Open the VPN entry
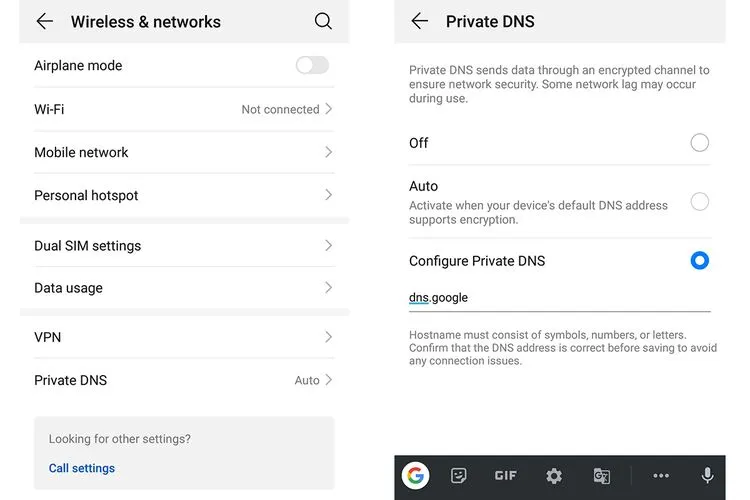750x500 pixels. (x=184, y=337)
